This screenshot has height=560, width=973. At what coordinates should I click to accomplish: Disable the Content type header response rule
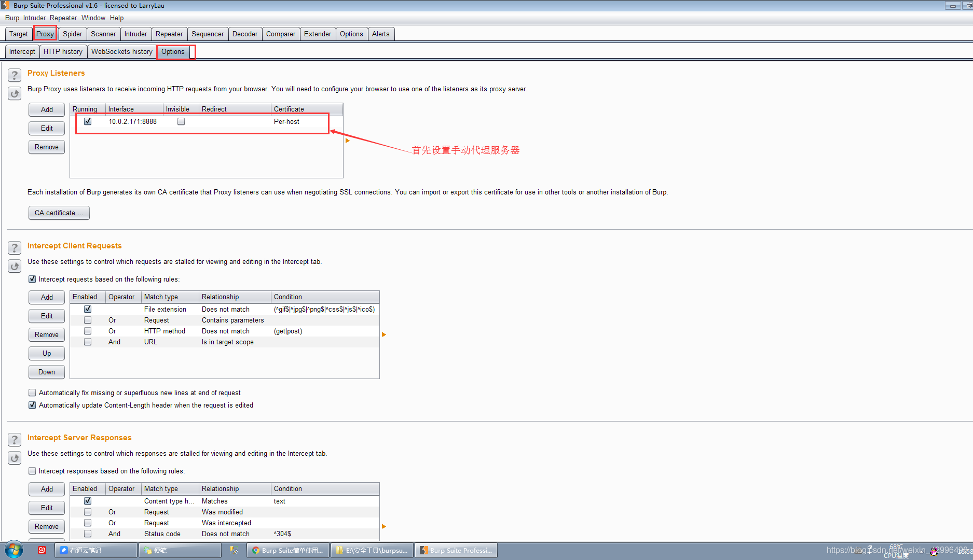coord(88,501)
